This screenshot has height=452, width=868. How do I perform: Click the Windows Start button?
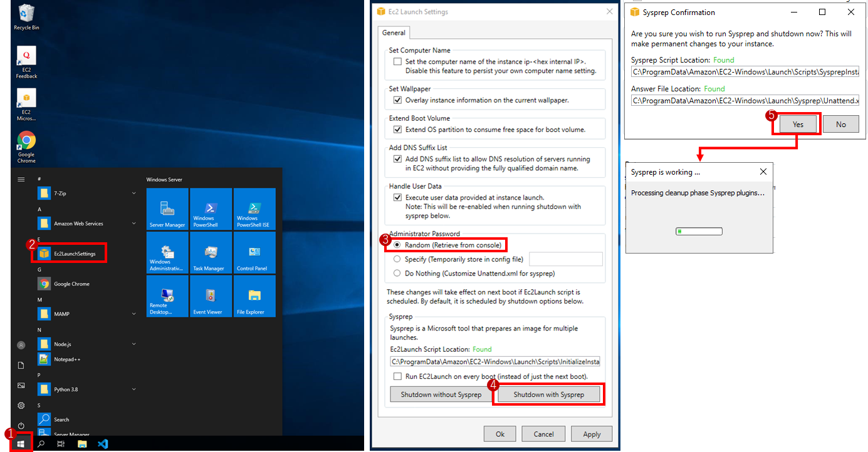pyautogui.click(x=21, y=443)
